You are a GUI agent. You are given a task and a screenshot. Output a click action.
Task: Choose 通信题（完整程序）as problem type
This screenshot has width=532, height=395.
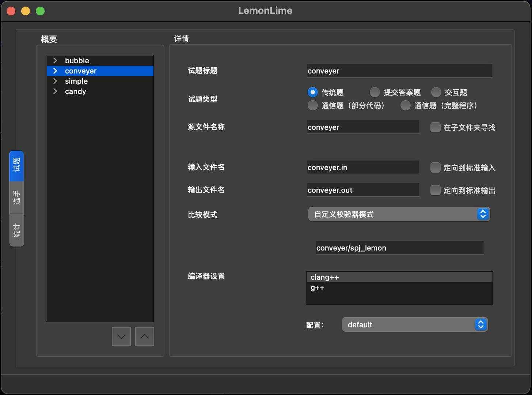coord(405,105)
